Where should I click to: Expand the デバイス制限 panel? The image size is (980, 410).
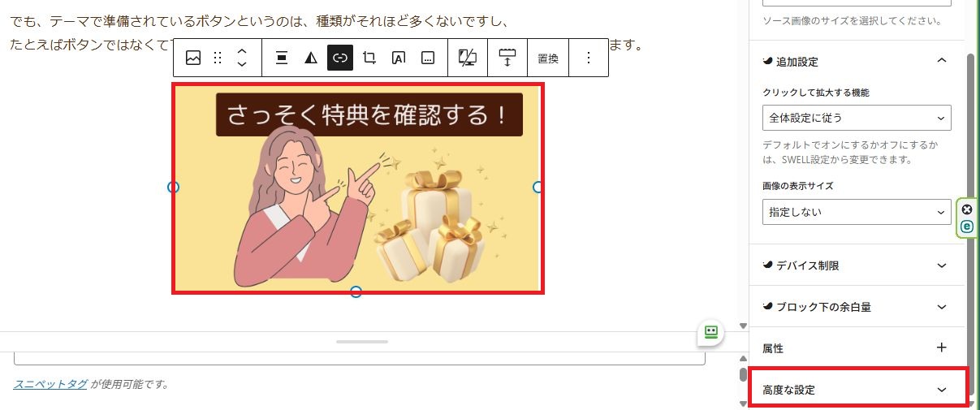857,265
